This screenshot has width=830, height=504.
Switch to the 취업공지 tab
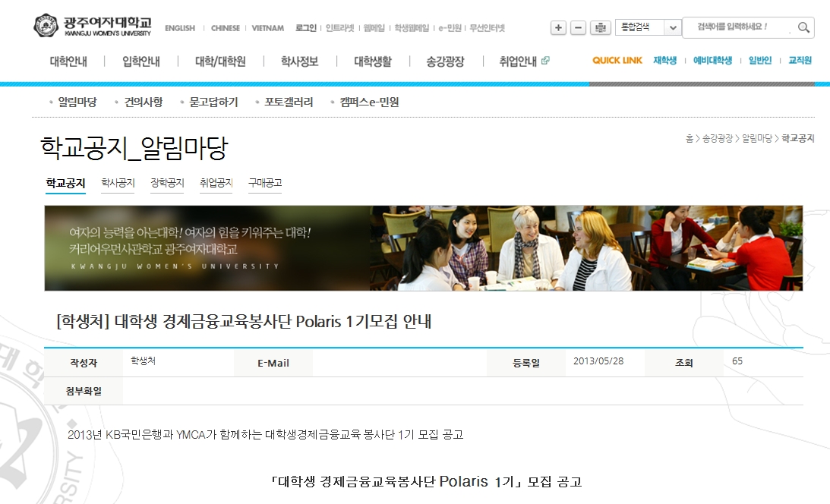click(216, 183)
